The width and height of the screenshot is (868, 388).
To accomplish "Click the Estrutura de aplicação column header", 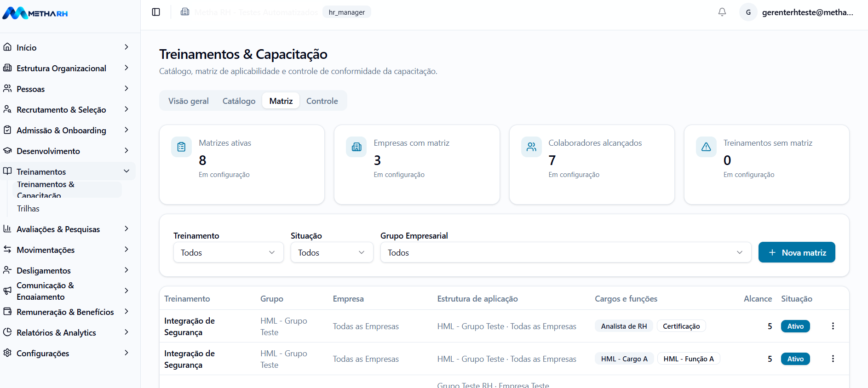I will (x=477, y=299).
